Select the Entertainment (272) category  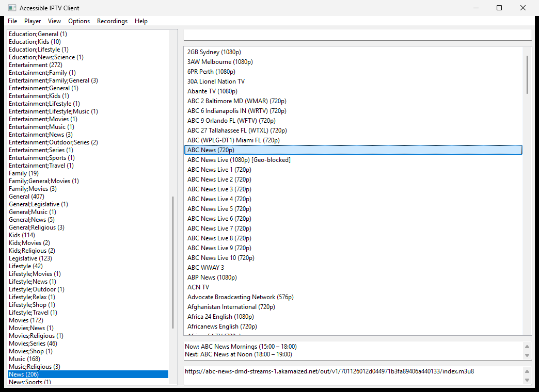(88, 65)
